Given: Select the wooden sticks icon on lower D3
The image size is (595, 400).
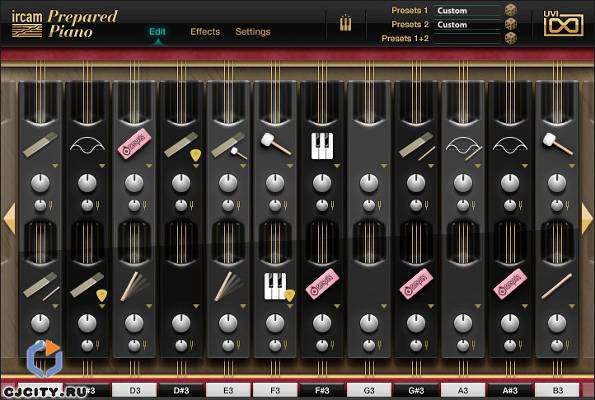Looking at the screenshot, I should [x=134, y=287].
